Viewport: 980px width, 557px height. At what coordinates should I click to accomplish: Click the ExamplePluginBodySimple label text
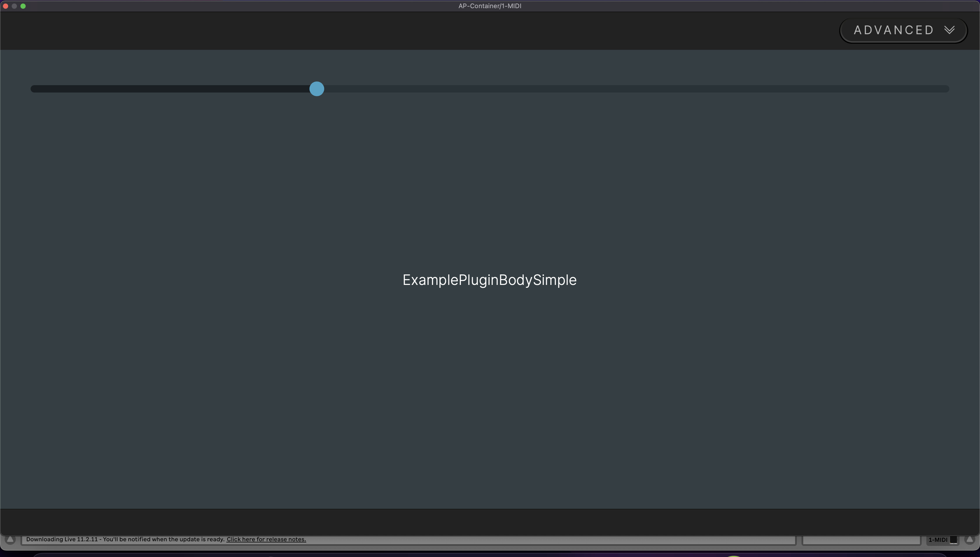pyautogui.click(x=489, y=280)
